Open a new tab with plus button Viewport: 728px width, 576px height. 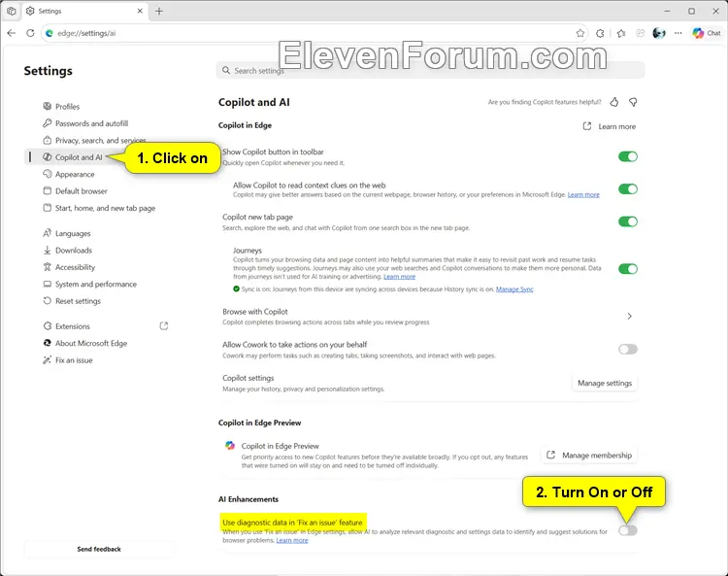click(159, 11)
